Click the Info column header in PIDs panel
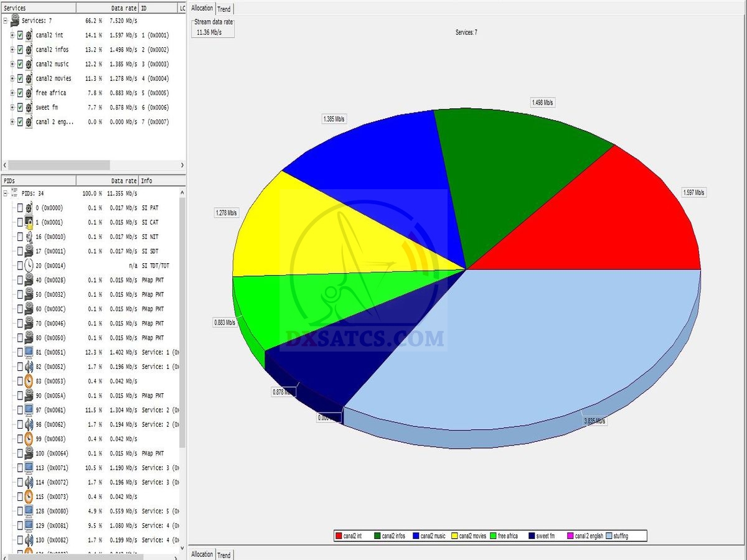This screenshot has height=560, width=747. (x=147, y=181)
